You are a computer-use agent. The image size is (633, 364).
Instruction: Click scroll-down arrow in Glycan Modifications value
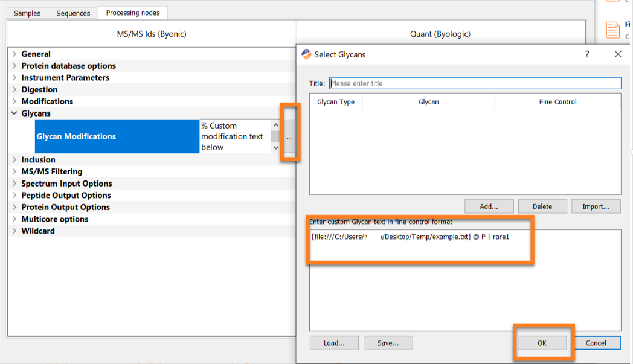point(275,148)
